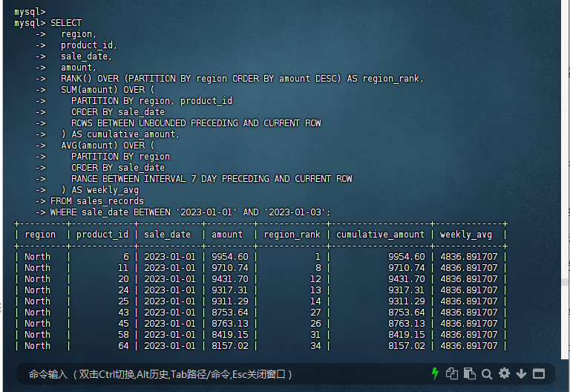Click the RANK() OVER query line
The image size is (570, 392).
click(242, 79)
